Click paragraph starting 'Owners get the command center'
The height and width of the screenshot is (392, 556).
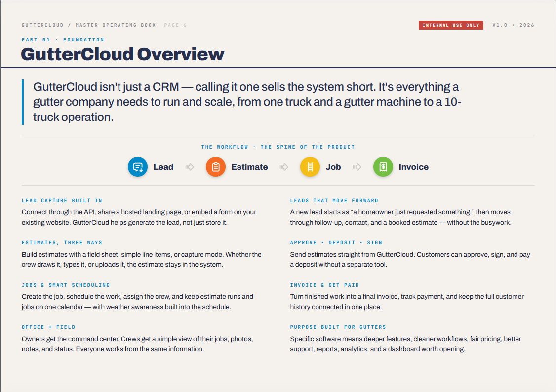137,344
